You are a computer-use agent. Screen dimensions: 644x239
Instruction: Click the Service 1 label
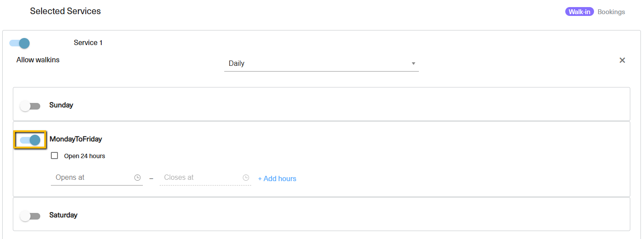88,43
